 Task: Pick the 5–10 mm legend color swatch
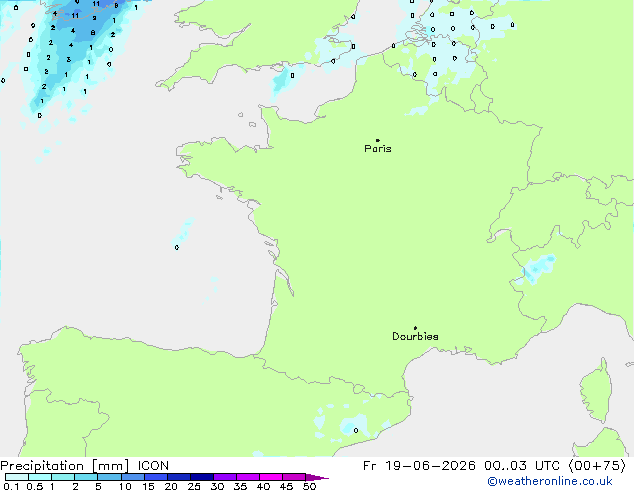point(109,477)
